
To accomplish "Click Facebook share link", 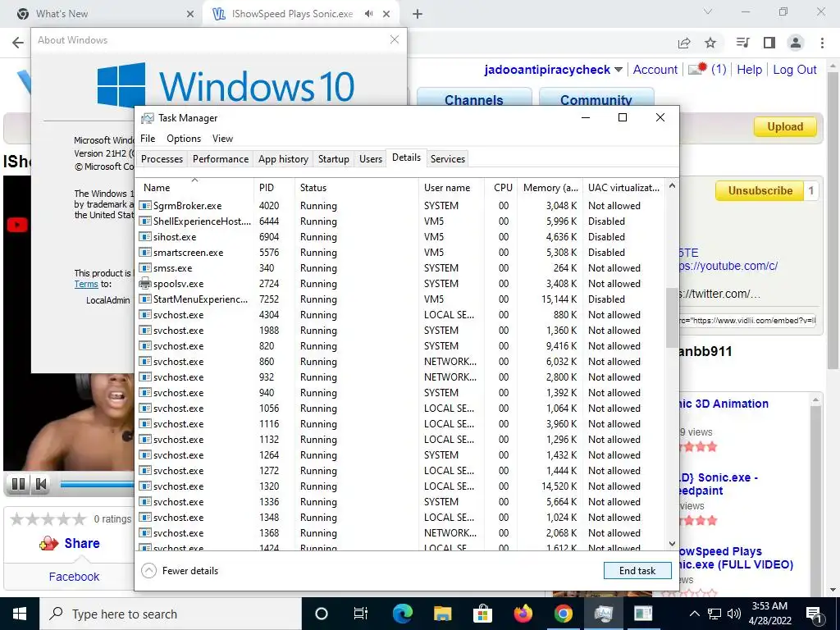I will coord(74,577).
